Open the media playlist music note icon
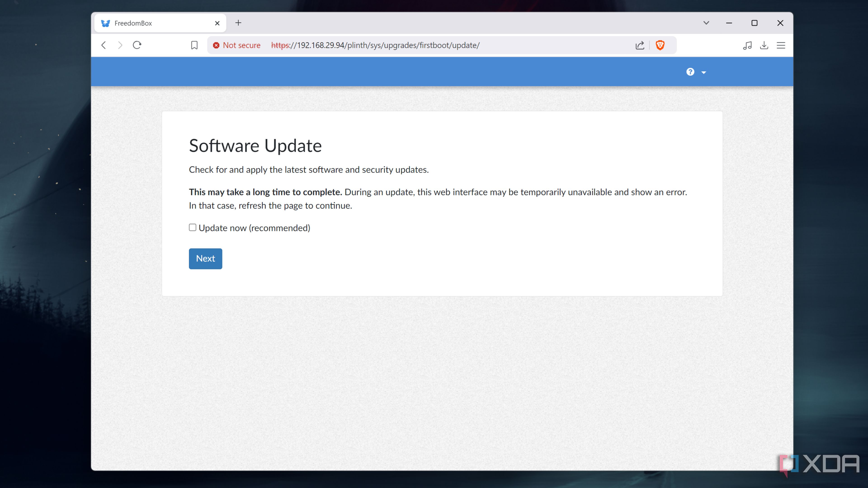The image size is (868, 488). pos(747,45)
